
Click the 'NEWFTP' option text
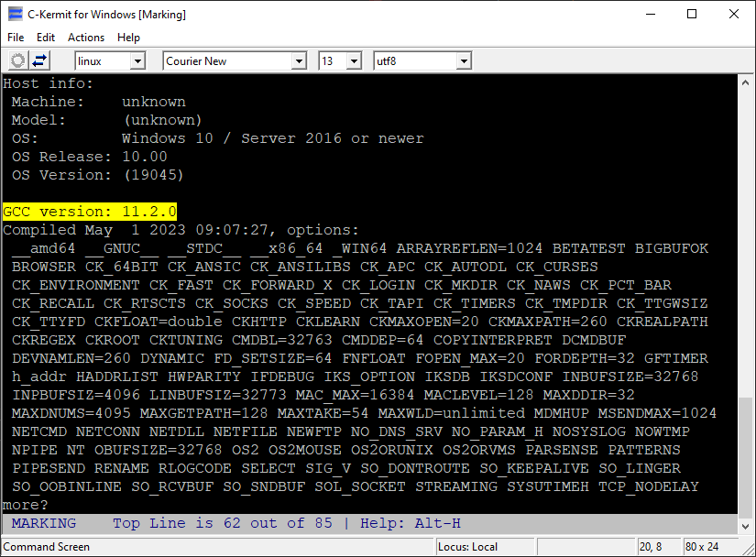[x=314, y=431]
